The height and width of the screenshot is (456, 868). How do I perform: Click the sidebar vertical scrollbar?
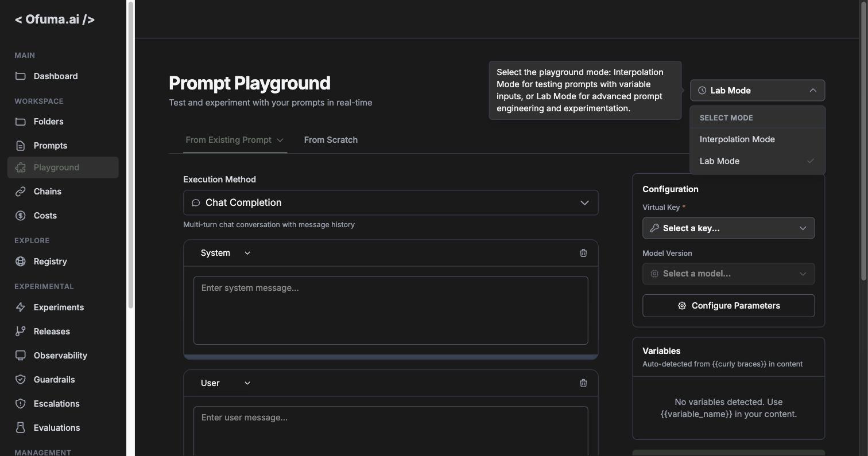tap(131, 155)
